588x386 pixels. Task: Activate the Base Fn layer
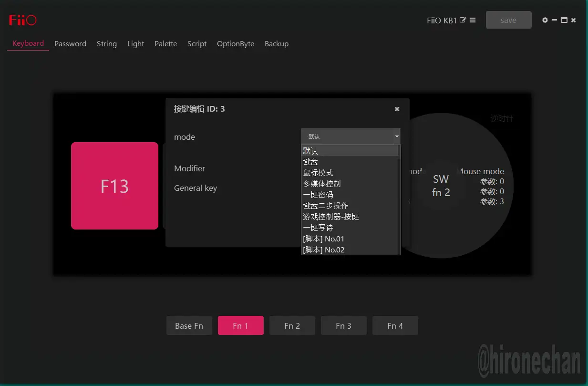189,326
